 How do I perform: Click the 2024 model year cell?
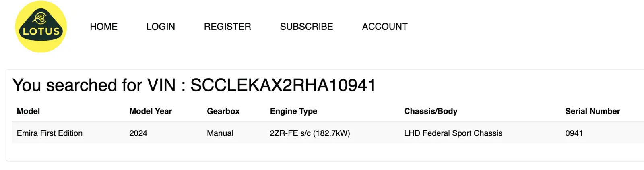click(138, 133)
